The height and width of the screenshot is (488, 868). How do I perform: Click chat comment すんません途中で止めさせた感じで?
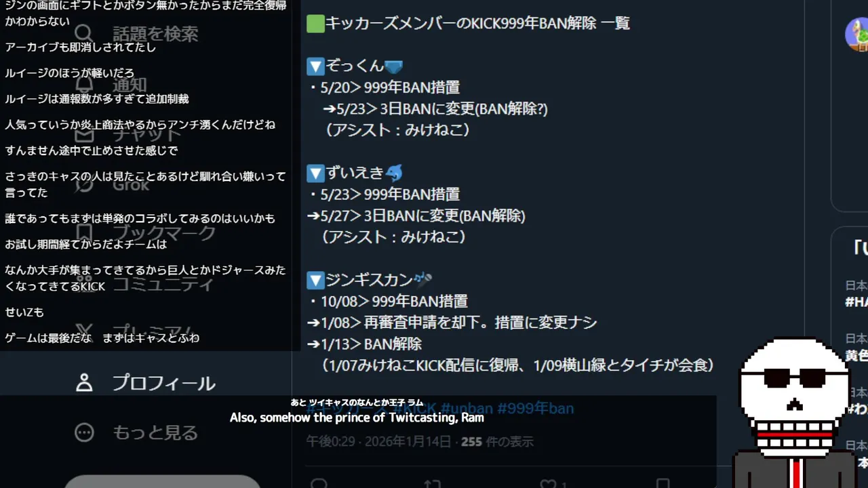point(91,150)
